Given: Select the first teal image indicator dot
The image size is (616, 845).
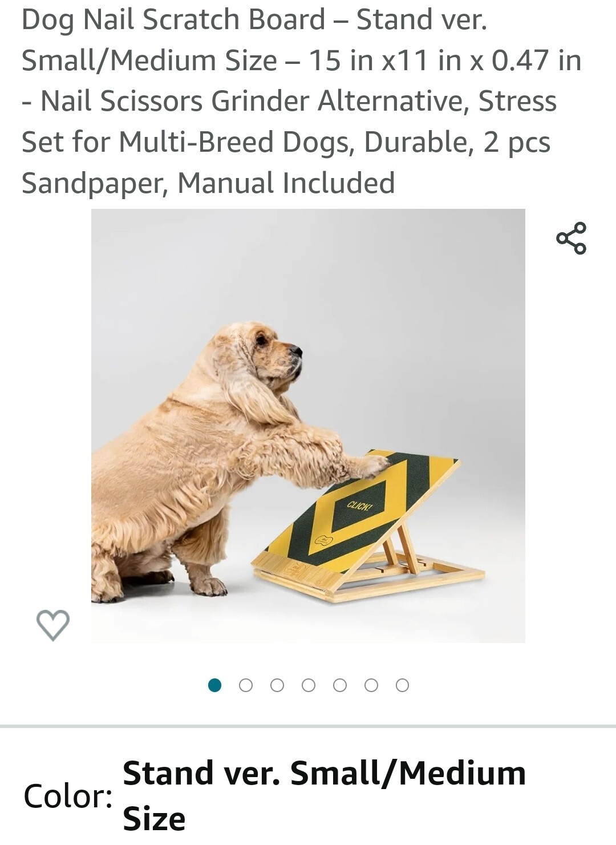Looking at the screenshot, I should pos(214,685).
